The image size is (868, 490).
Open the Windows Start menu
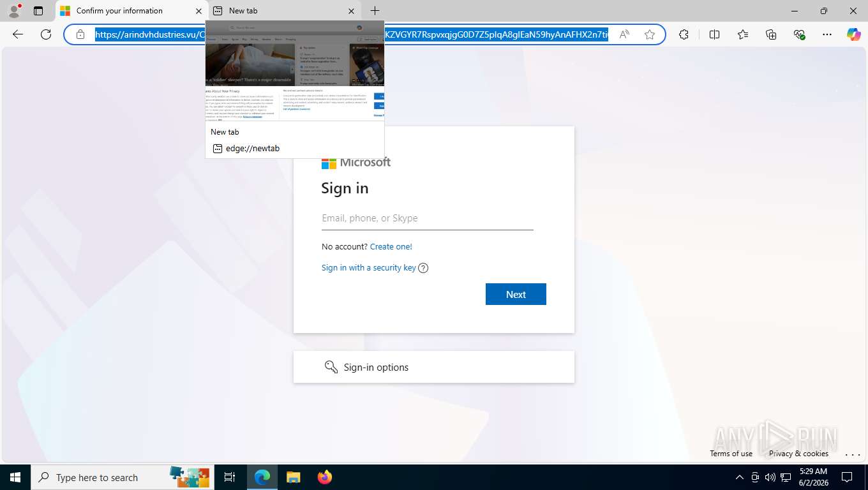[15, 477]
